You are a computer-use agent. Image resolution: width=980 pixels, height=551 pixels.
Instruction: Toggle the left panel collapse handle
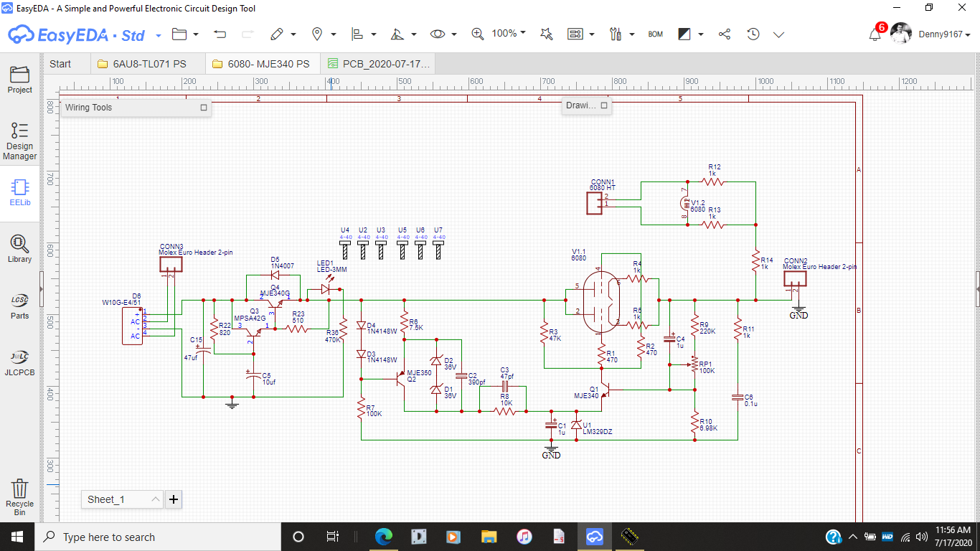(x=42, y=288)
